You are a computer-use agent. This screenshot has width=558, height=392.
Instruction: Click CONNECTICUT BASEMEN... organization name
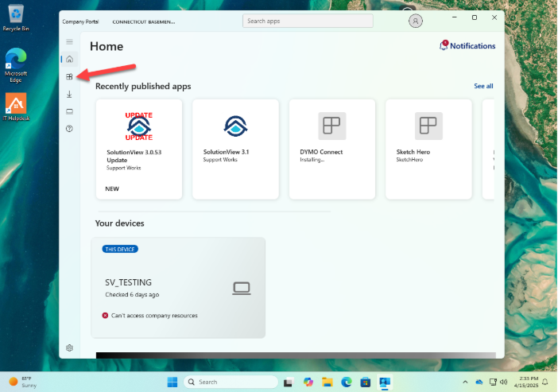click(x=144, y=21)
